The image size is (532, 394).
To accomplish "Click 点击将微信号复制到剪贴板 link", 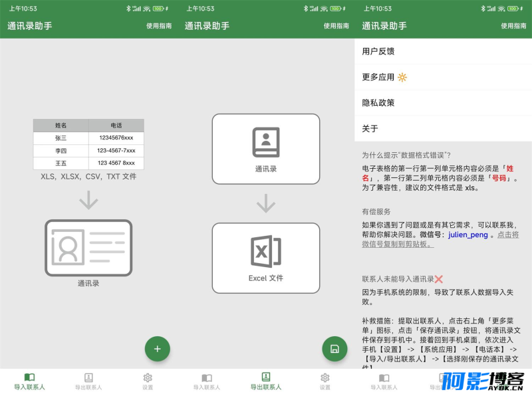I will tap(440, 239).
